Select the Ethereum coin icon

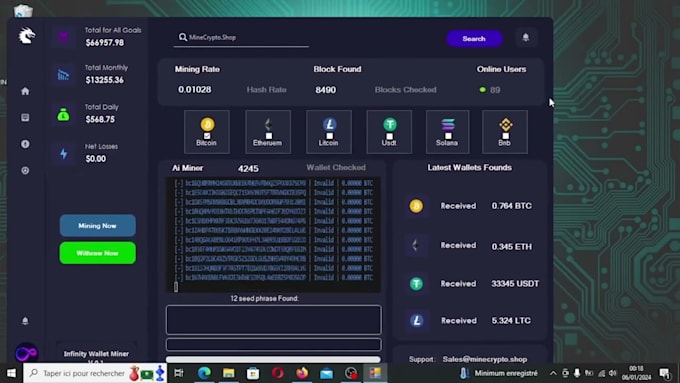pos(268,124)
